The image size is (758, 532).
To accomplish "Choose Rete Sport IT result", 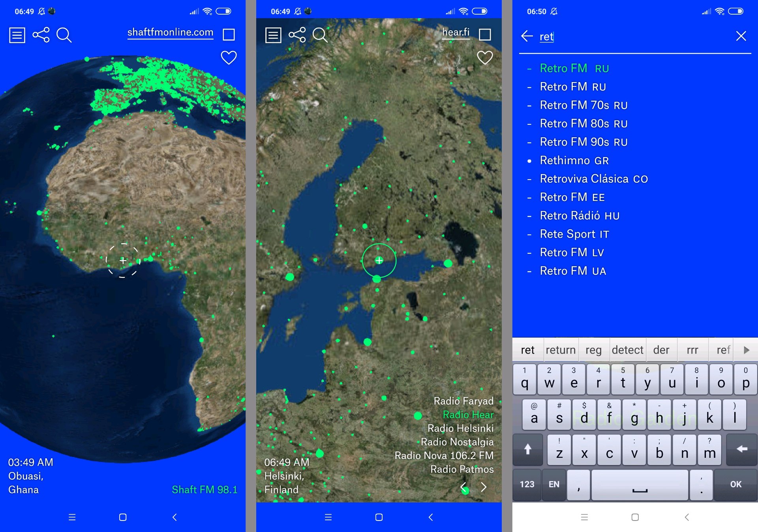I will coord(574,234).
